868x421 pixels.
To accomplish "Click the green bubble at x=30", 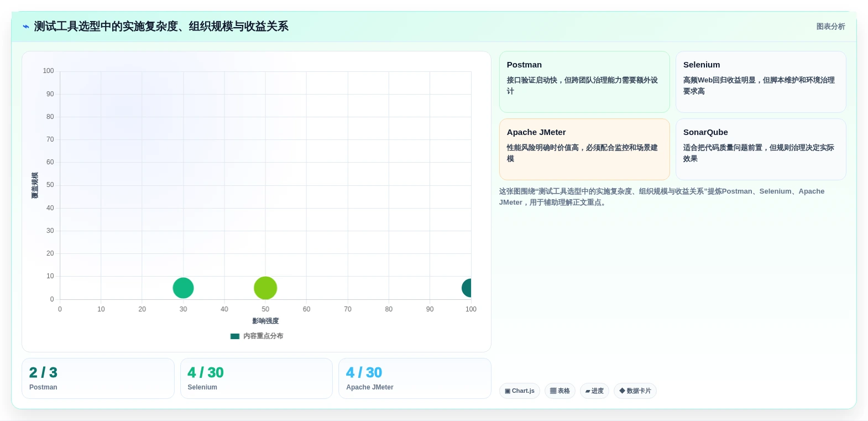I will (183, 288).
